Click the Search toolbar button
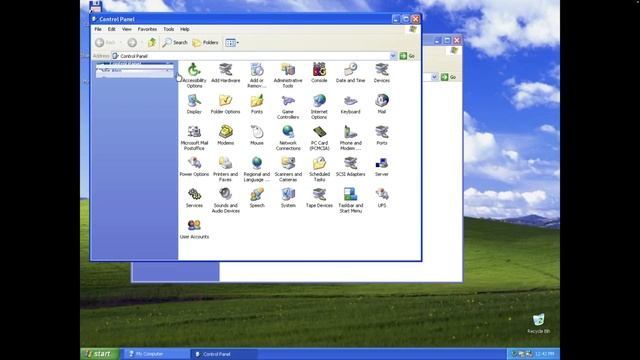640x360 pixels. (175, 42)
